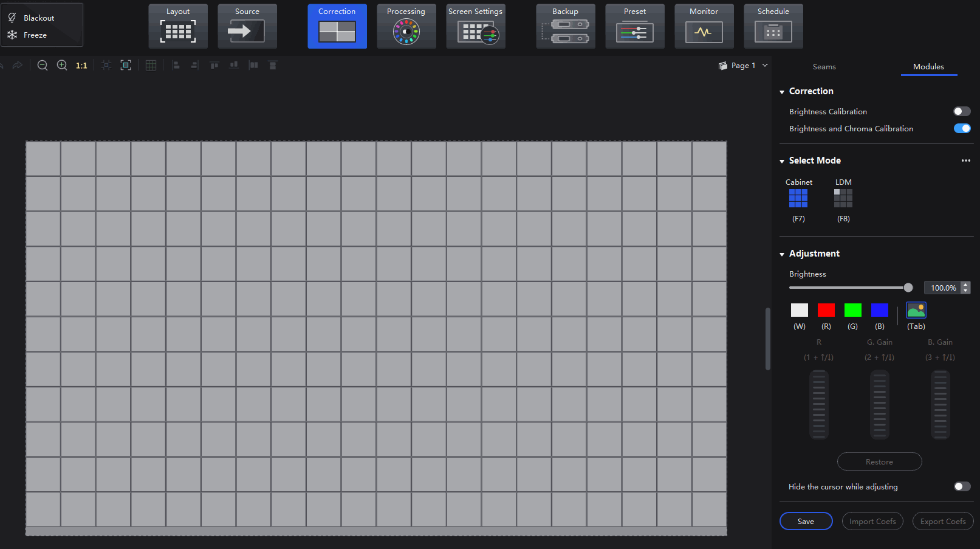The height and width of the screenshot is (549, 980).
Task: Open Select Mode more options menu
Action: [966, 161]
